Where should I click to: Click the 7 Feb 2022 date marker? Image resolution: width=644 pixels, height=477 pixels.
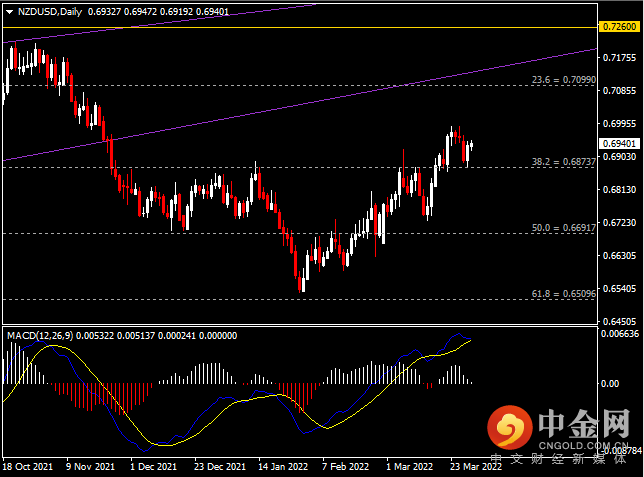[x=345, y=467]
